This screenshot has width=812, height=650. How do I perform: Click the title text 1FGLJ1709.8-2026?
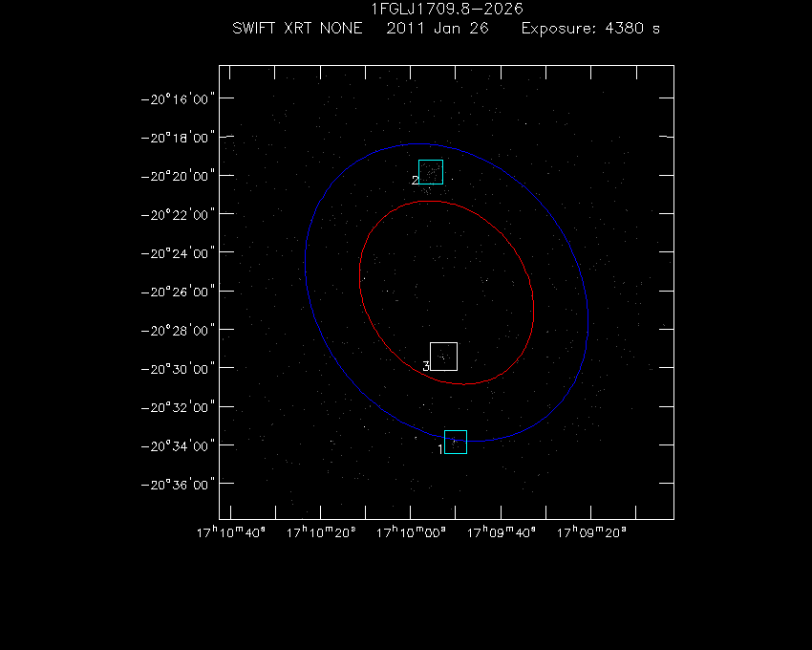click(x=447, y=9)
